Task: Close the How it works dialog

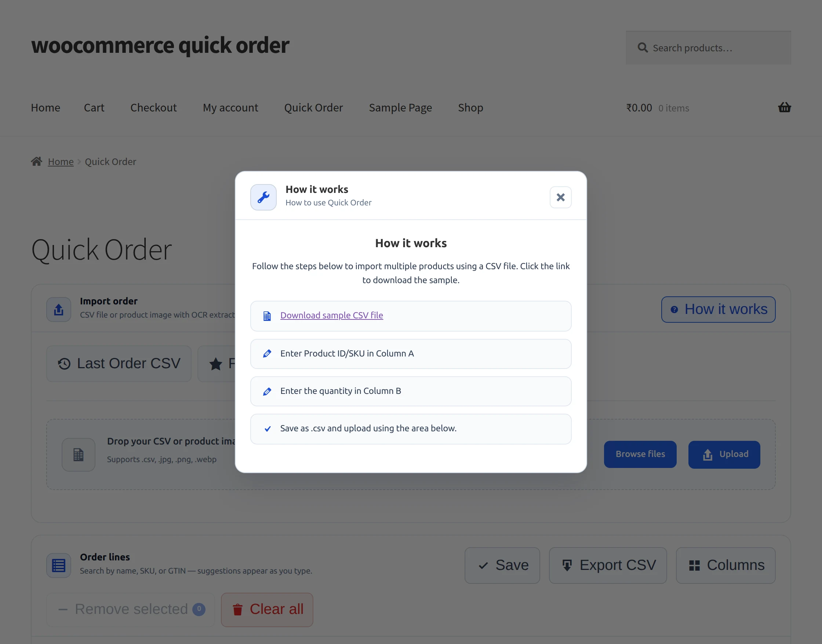Action: (560, 197)
